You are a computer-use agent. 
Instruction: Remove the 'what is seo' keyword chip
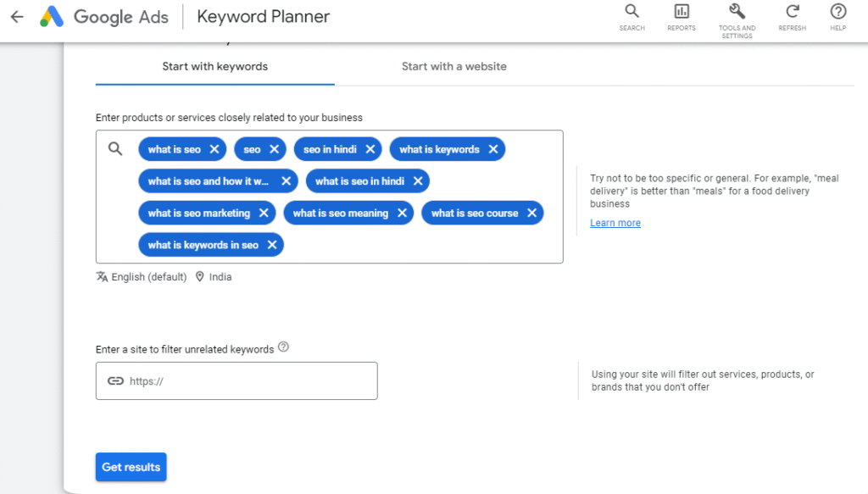tap(214, 149)
